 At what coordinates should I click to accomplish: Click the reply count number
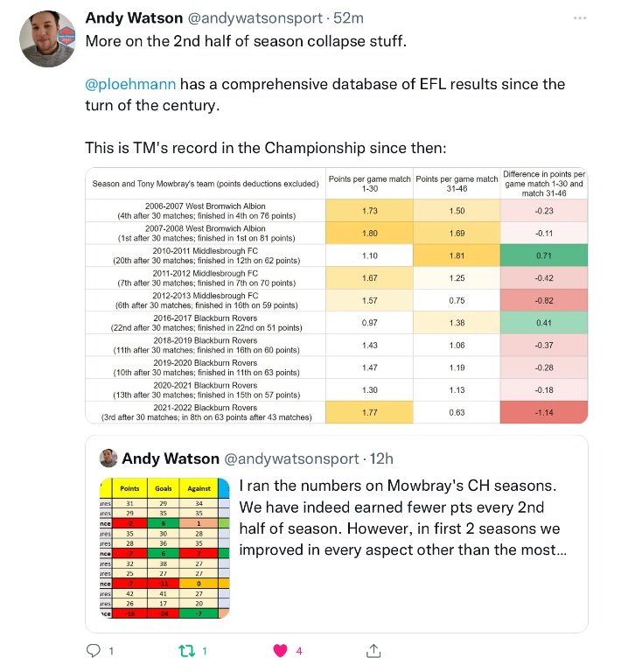(111, 651)
